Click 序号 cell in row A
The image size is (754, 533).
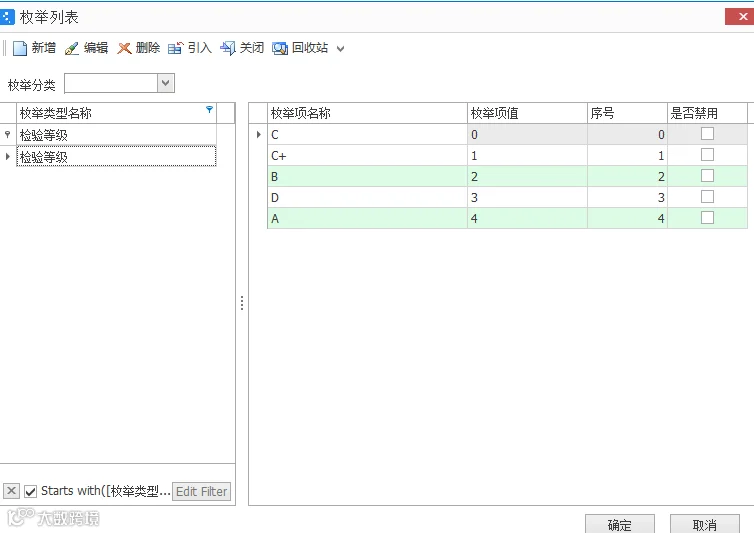pos(628,218)
